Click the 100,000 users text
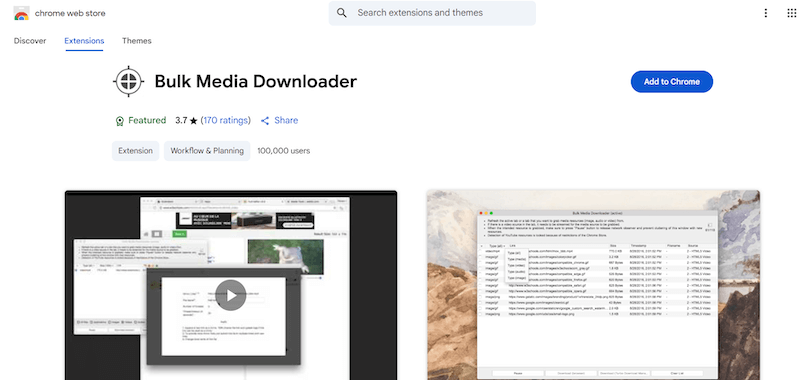 coord(284,151)
